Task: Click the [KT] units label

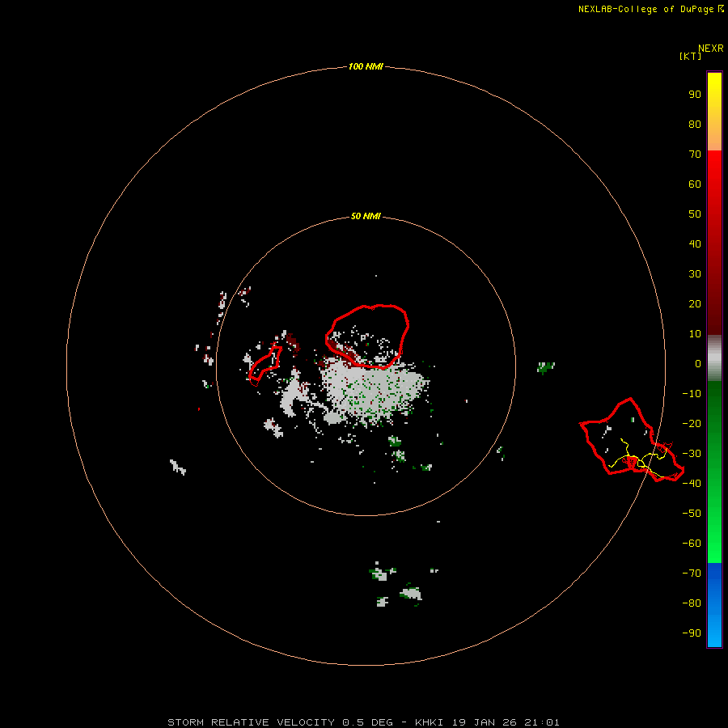Action: coord(690,56)
